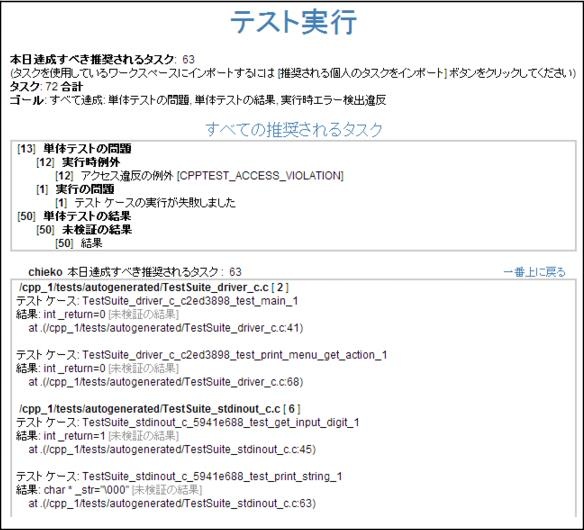Open the TestSuite_driver_c.c file heading
Image resolution: width=584 pixels, height=530 pixels.
[x=154, y=287]
